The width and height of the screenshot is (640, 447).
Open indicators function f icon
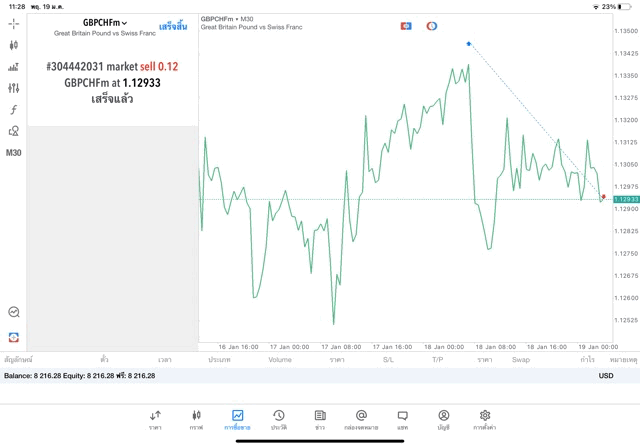[13, 109]
